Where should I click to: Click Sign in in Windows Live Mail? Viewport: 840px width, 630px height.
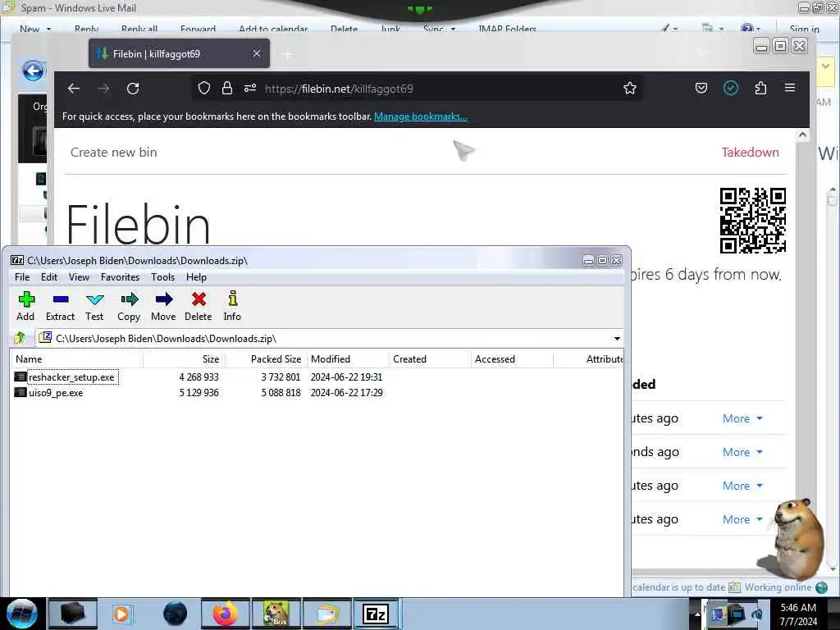pos(804,29)
